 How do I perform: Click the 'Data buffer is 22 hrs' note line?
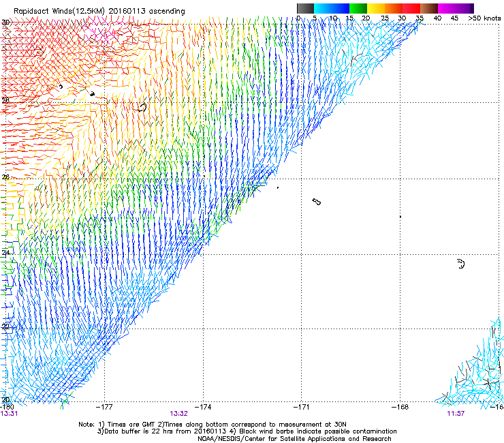[247, 431]
